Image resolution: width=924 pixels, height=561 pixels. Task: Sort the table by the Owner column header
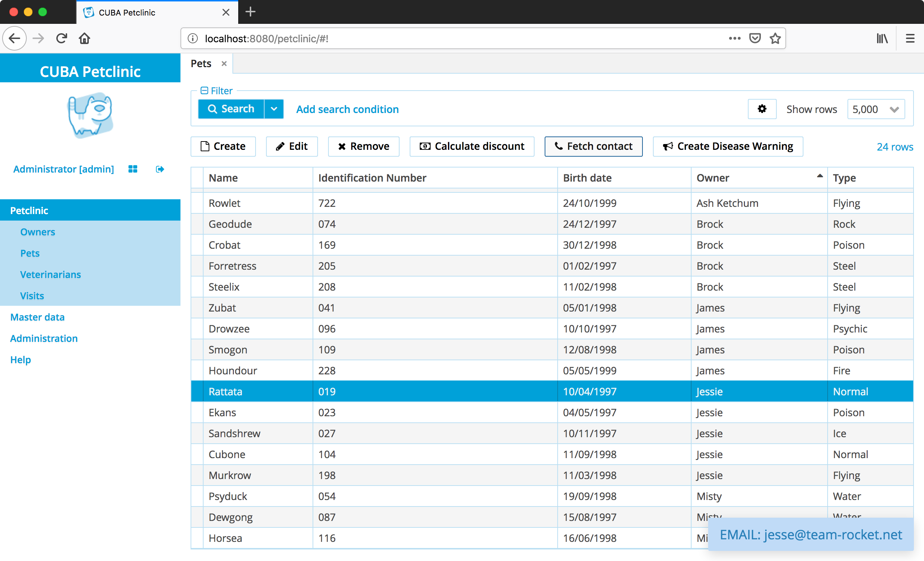click(712, 178)
